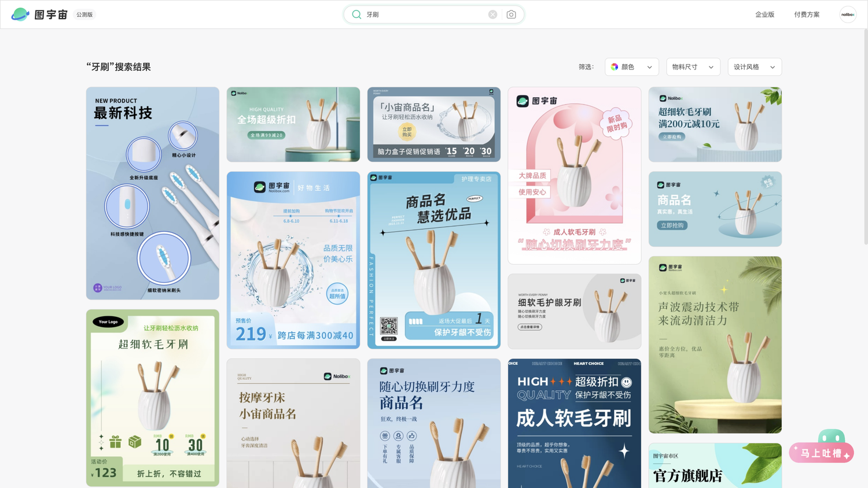
Task: Click the 马上吐槽 feedback button
Action: (x=822, y=453)
